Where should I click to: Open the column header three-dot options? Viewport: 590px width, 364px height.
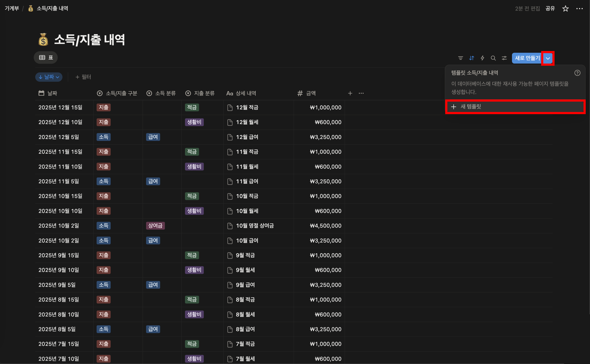[x=361, y=93]
